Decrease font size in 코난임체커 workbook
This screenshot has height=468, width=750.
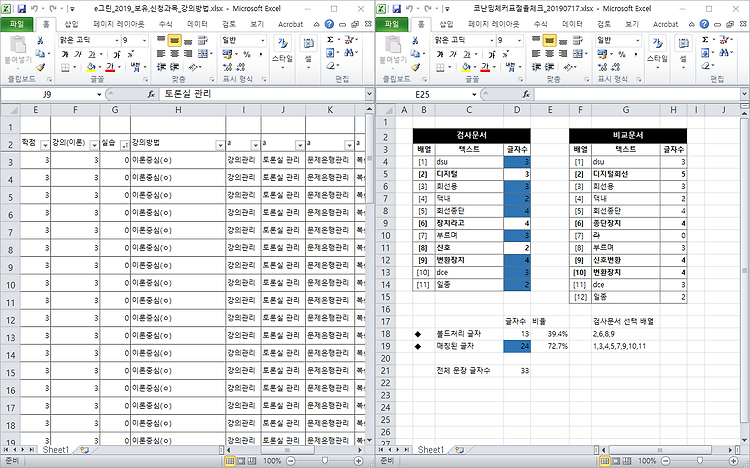coord(505,55)
